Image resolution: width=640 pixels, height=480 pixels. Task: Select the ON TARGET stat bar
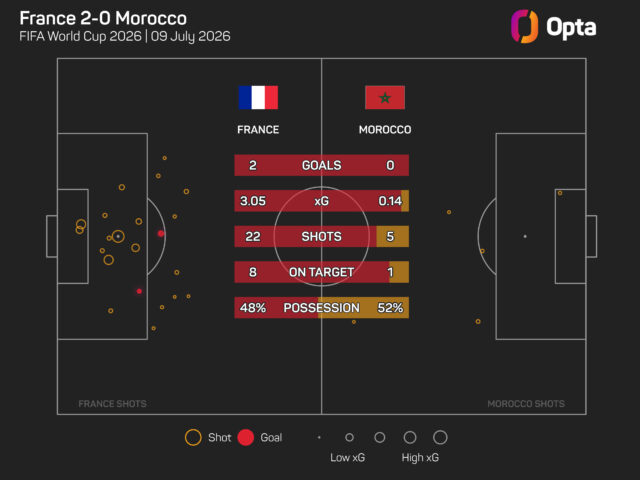tap(322, 272)
